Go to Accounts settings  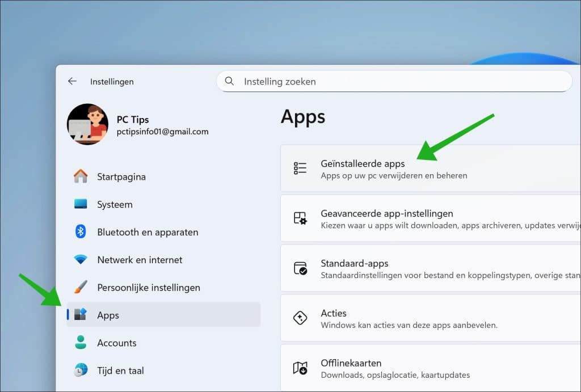pyautogui.click(x=116, y=343)
